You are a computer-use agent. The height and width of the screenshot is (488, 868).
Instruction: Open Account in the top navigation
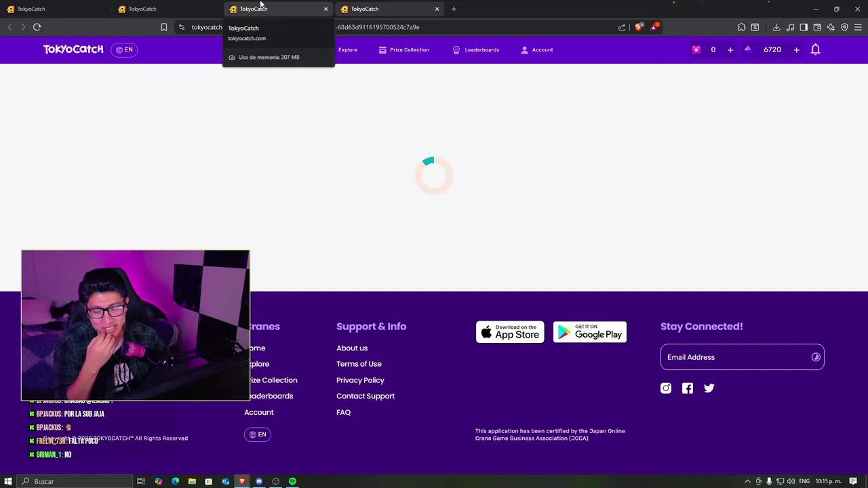pyautogui.click(x=536, y=49)
